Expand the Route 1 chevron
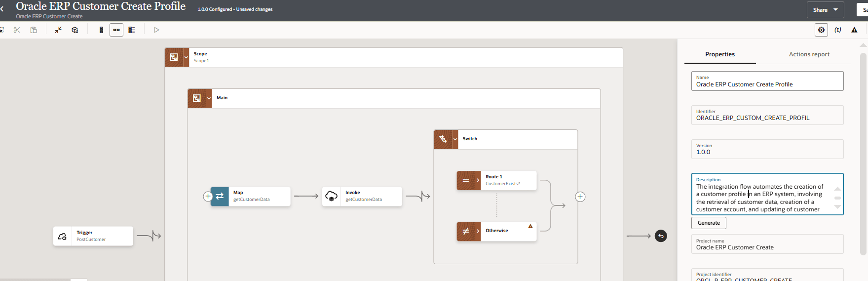This screenshot has height=281, width=868. point(478,181)
